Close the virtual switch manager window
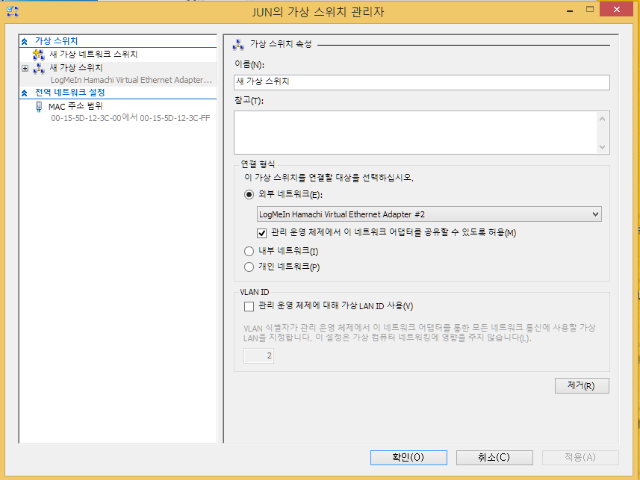Viewport: 640px width, 480px height. 616,9
